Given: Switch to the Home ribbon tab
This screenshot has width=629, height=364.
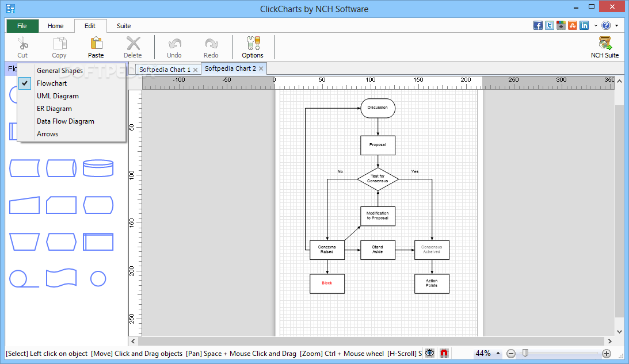Looking at the screenshot, I should [55, 26].
